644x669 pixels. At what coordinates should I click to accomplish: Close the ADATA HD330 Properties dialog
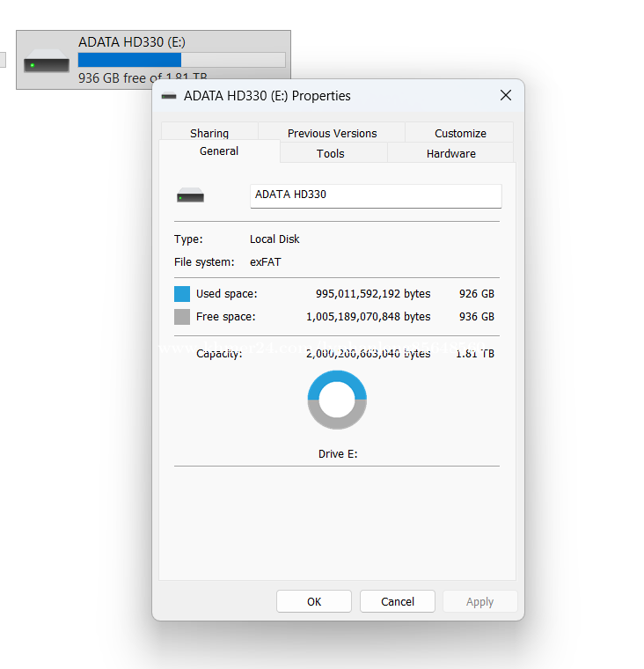tap(506, 95)
